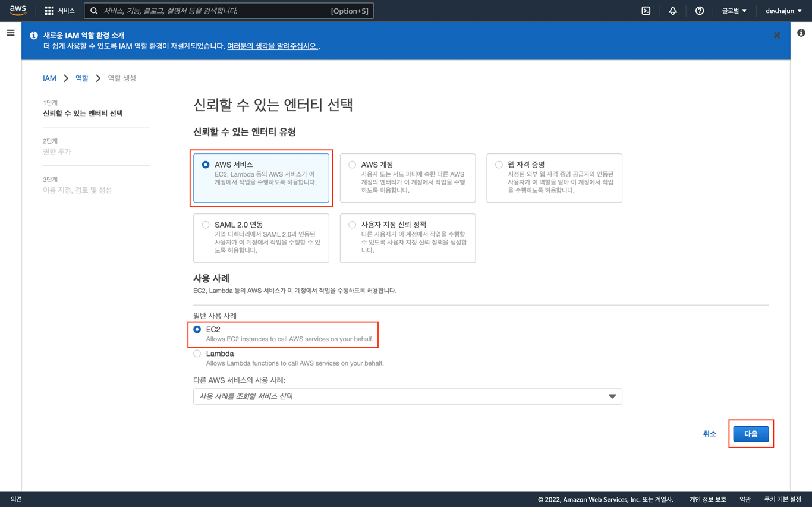Viewport: 812px width, 507px height.
Task: Open the dev.hajun account menu
Action: click(783, 11)
